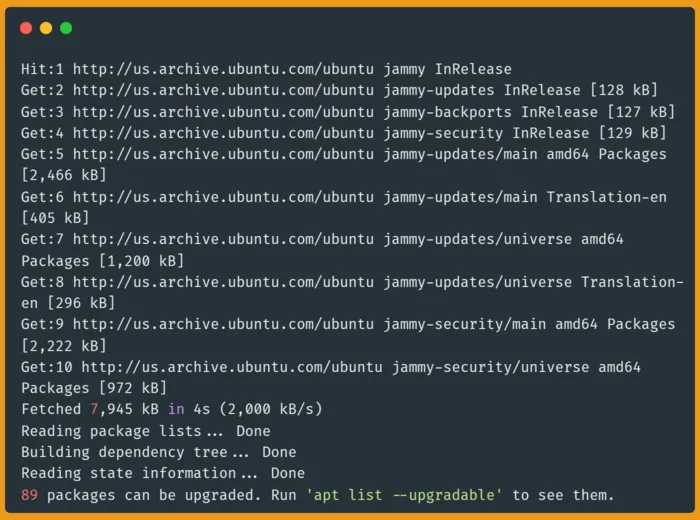Click the 'Packages [1,200 kB]' text

(103, 261)
